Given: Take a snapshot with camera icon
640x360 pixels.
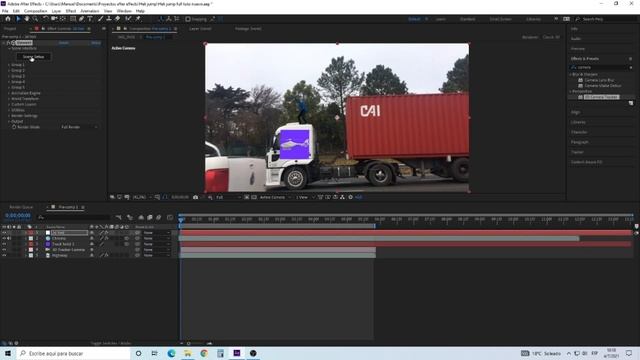Looking at the screenshot, I should (196, 197).
